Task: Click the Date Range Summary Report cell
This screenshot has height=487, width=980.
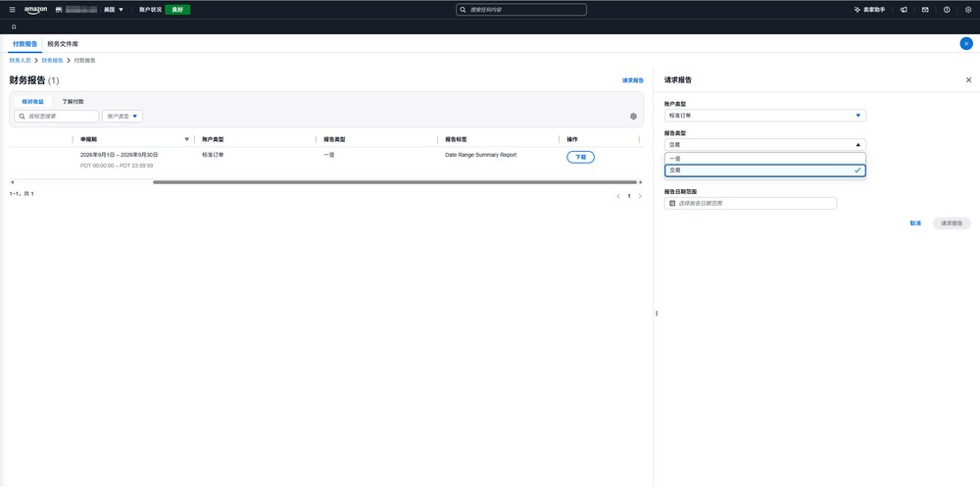Action: pos(480,155)
